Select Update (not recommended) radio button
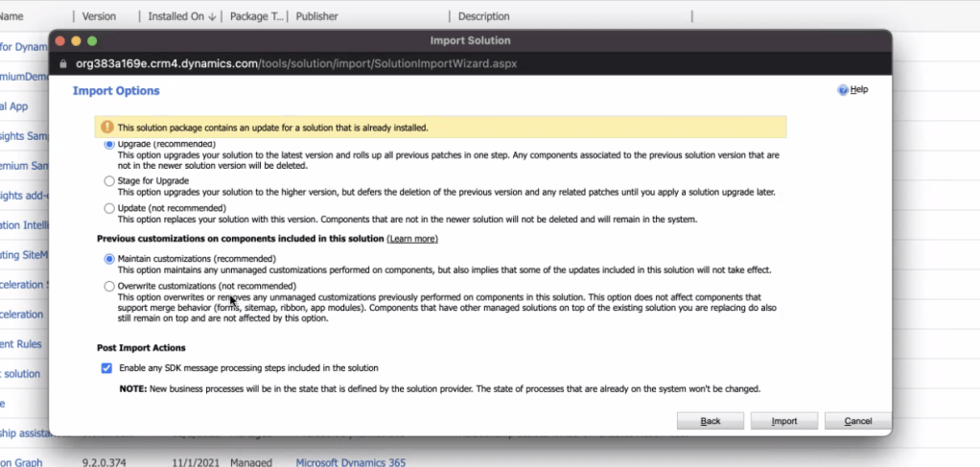This screenshot has width=980, height=467. [108, 208]
